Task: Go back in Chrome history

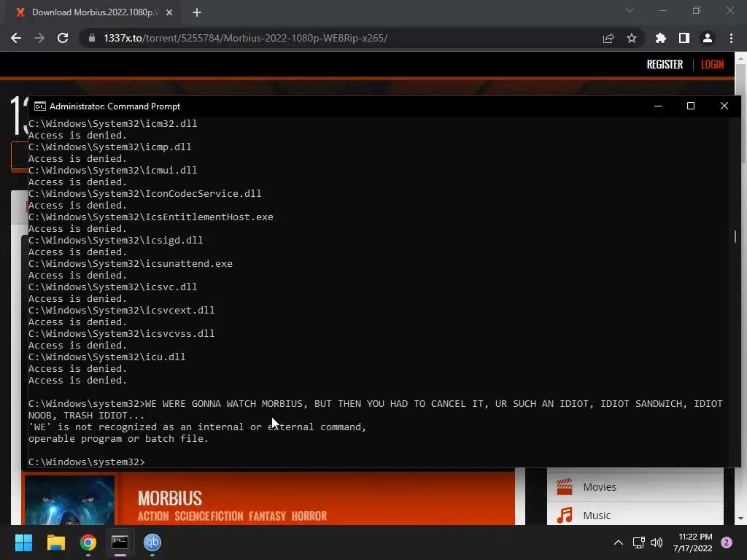Action: [16, 38]
